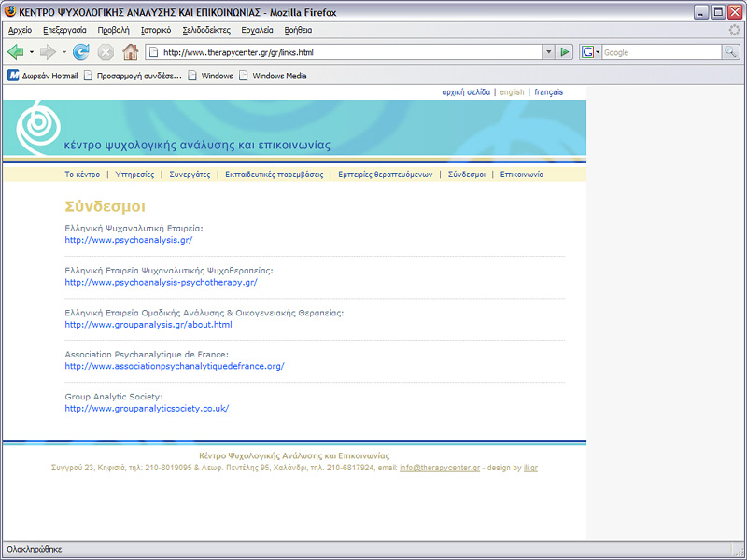Open the Επικοινωνία navigation item

click(x=522, y=175)
